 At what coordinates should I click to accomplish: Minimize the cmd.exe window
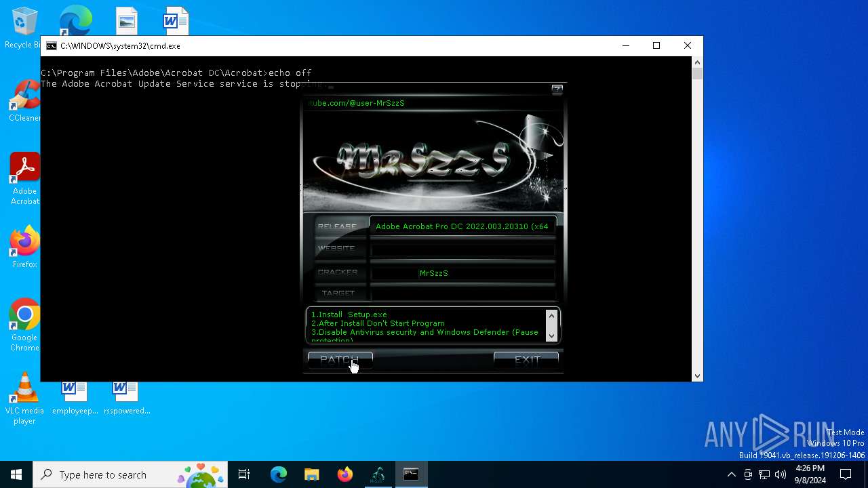(625, 45)
